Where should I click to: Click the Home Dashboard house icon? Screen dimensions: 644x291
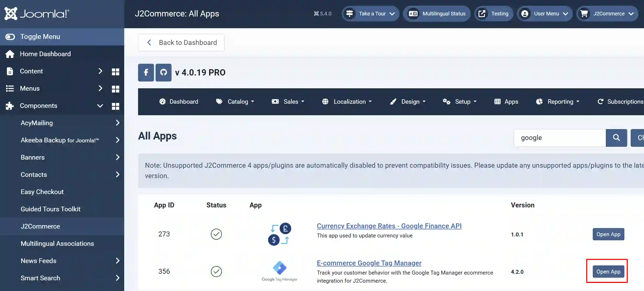tap(10, 54)
